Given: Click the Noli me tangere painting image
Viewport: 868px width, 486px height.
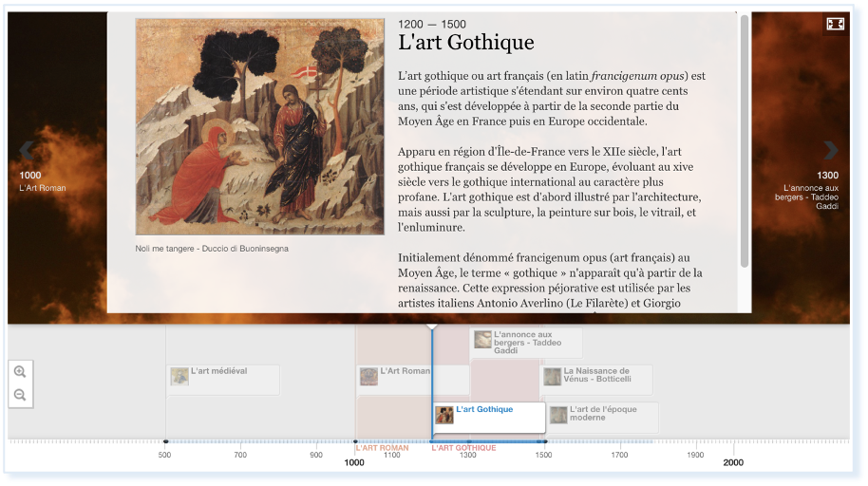Looking at the screenshot, I should (x=259, y=126).
